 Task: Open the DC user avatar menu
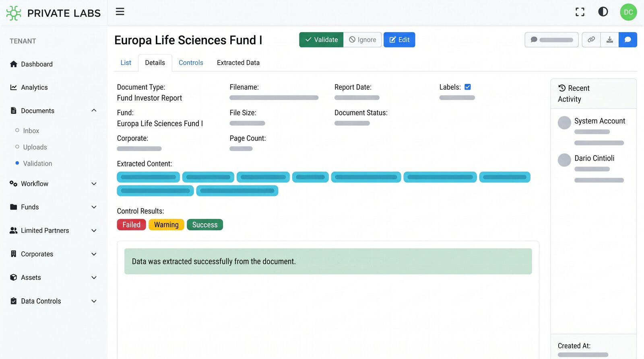[x=628, y=12]
